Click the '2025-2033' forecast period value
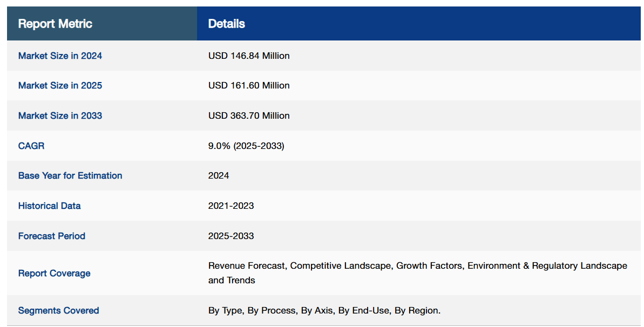 pos(231,236)
